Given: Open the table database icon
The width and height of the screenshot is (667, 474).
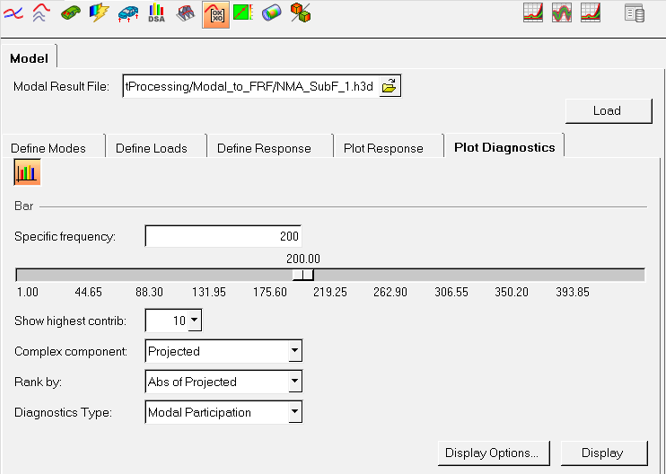Looking at the screenshot, I should coord(634,13).
